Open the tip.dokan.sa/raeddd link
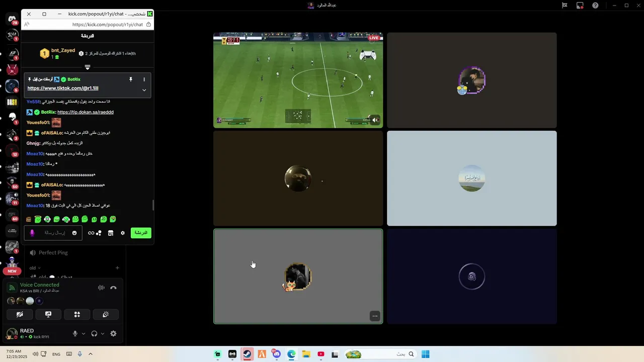 point(86,112)
